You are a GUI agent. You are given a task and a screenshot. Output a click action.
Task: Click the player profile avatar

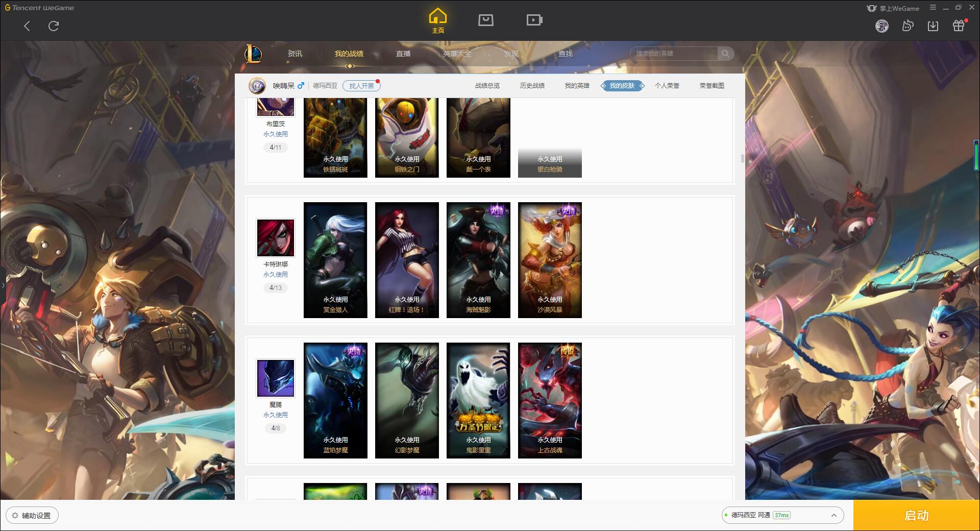[257, 86]
